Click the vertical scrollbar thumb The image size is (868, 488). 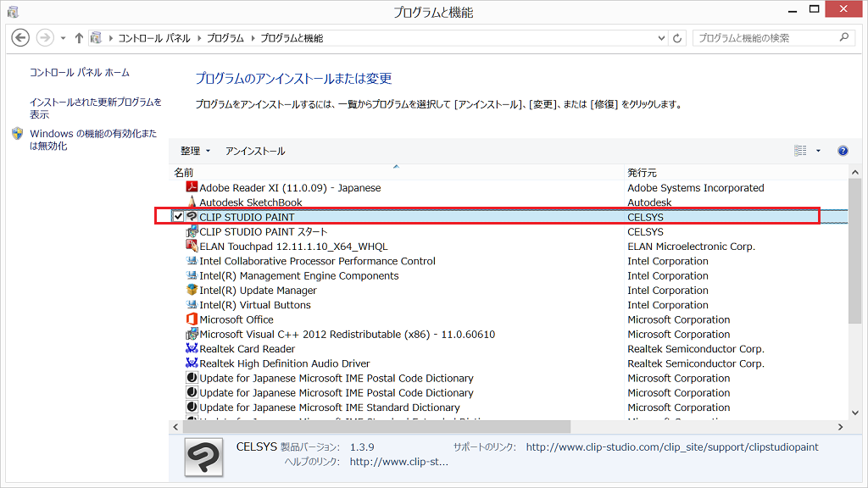pos(855,251)
